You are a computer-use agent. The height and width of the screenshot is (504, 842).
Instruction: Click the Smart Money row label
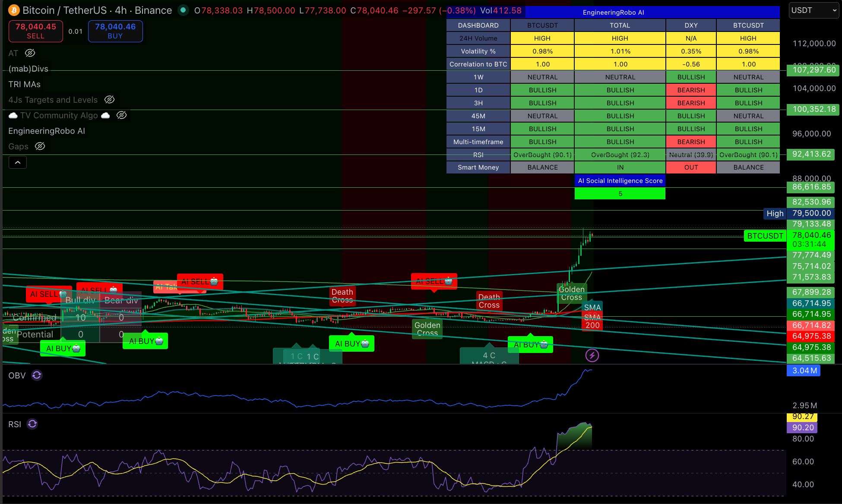[478, 167]
